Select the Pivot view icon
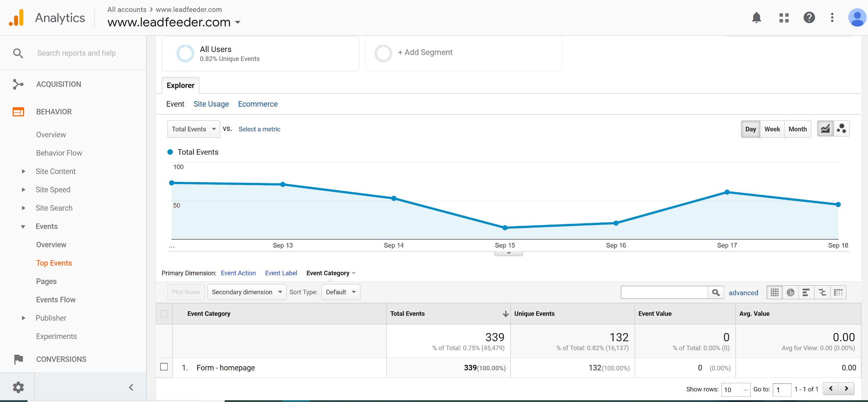The image size is (868, 402). tap(838, 292)
